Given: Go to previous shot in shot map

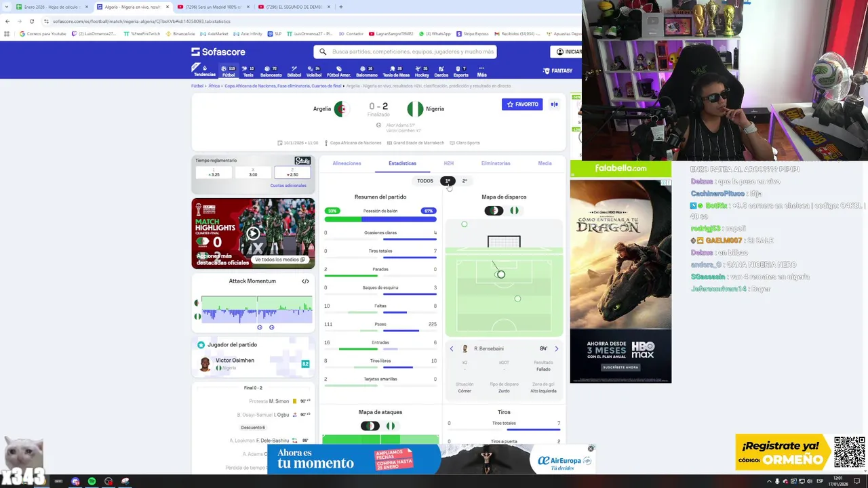Looking at the screenshot, I should pyautogui.click(x=452, y=348).
